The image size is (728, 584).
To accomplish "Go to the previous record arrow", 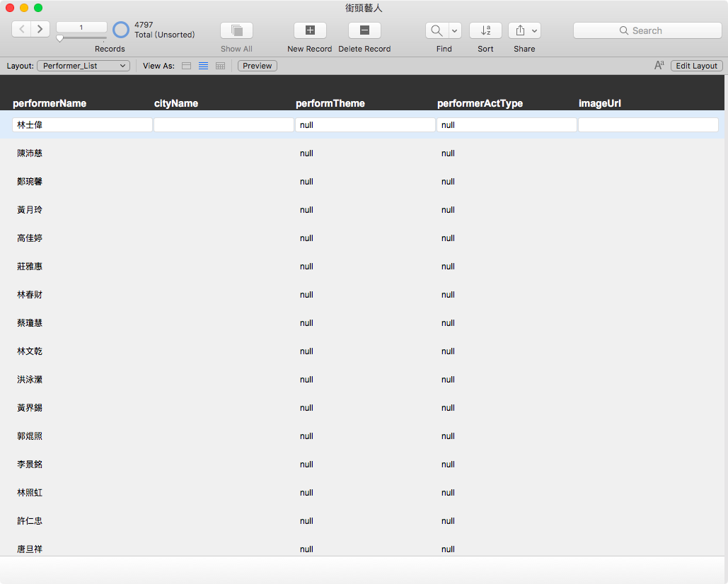I will 21,29.
